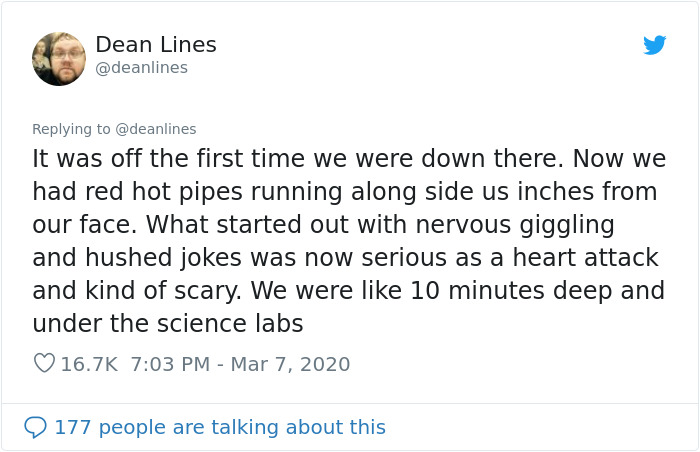
Task: Open "177 people are talking about this"
Action: (x=219, y=427)
